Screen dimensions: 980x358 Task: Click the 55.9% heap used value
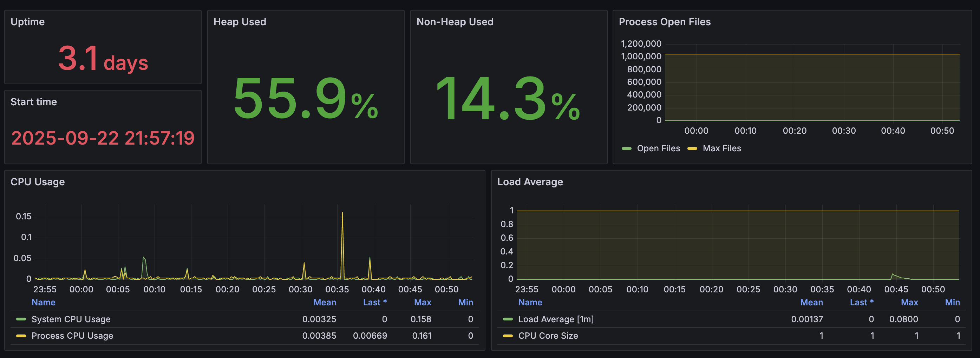coord(306,98)
